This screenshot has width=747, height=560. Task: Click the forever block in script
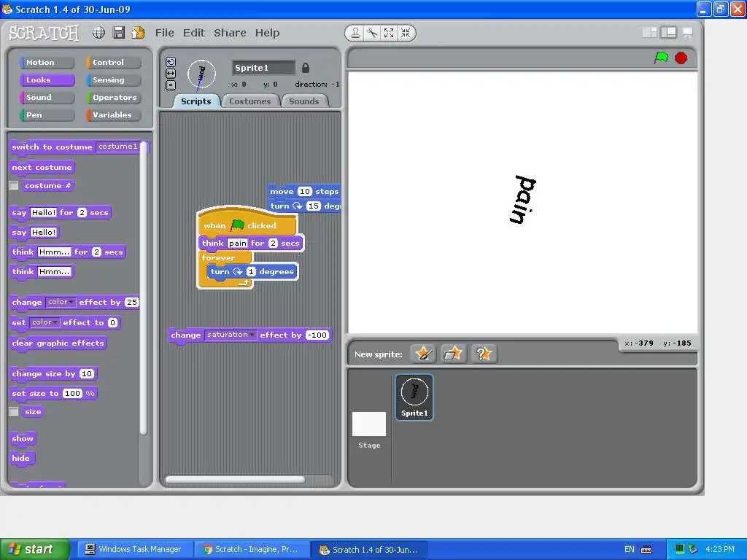click(x=218, y=257)
